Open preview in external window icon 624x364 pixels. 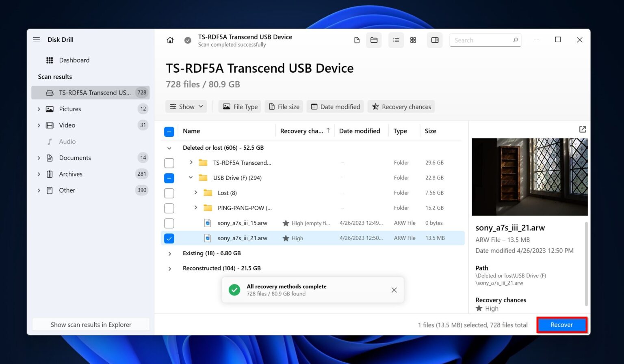582,129
